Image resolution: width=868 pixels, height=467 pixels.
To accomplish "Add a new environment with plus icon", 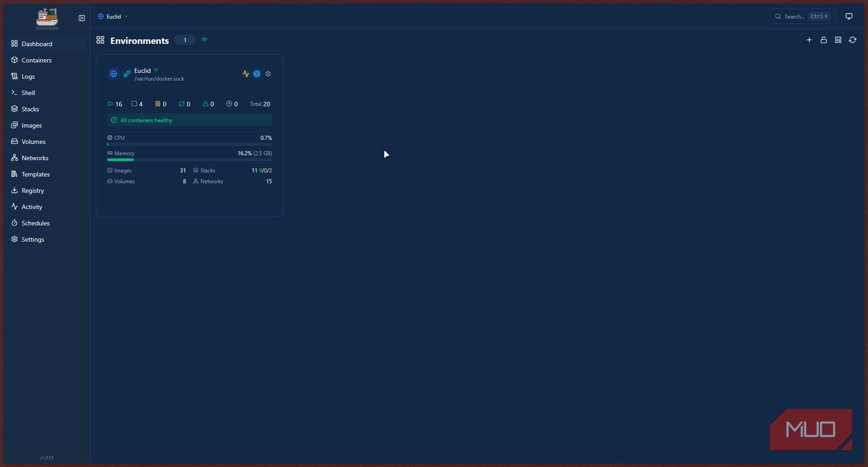I will click(809, 40).
